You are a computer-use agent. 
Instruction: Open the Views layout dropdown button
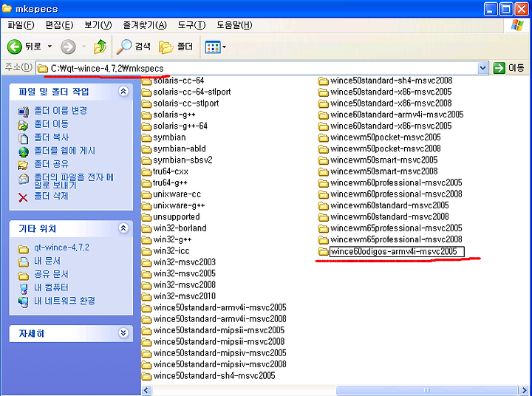click(x=216, y=47)
